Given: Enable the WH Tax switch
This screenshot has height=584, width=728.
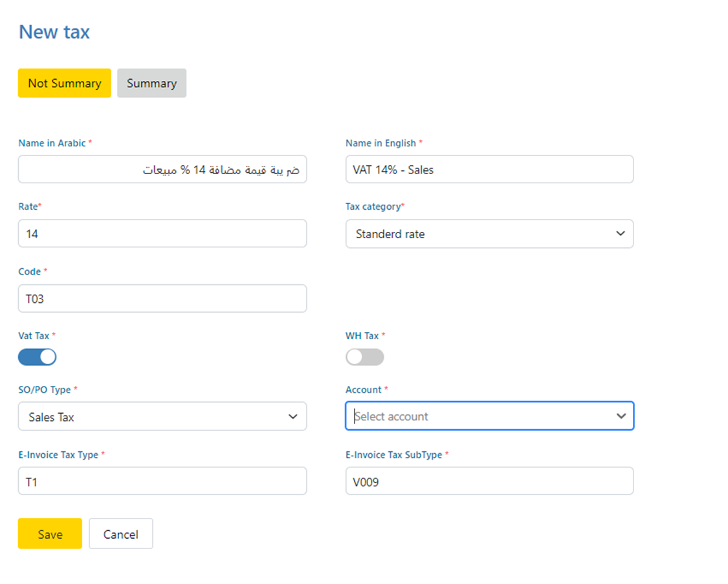Looking at the screenshot, I should (364, 357).
